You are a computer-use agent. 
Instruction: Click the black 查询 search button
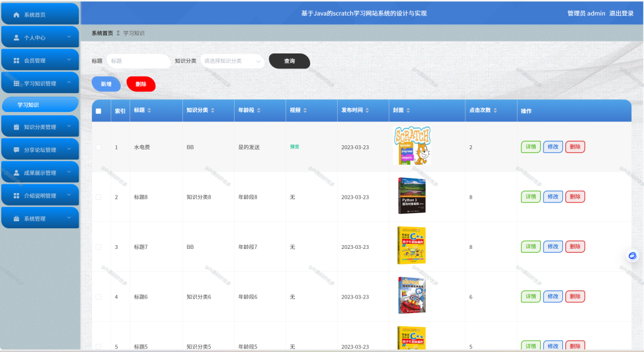[289, 61]
